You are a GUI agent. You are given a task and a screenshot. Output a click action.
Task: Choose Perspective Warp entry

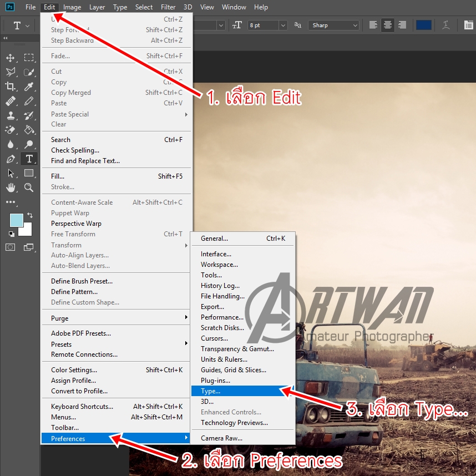(117, 224)
